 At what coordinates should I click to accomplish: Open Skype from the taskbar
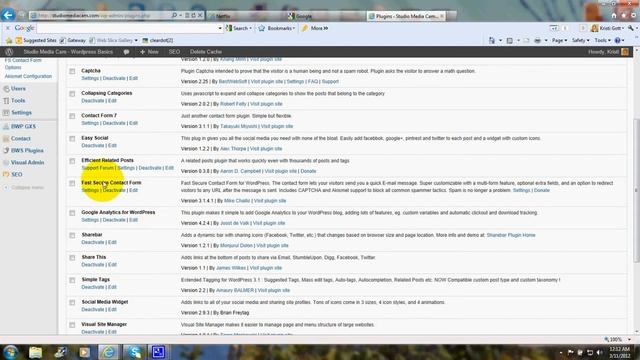pyautogui.click(x=134, y=352)
